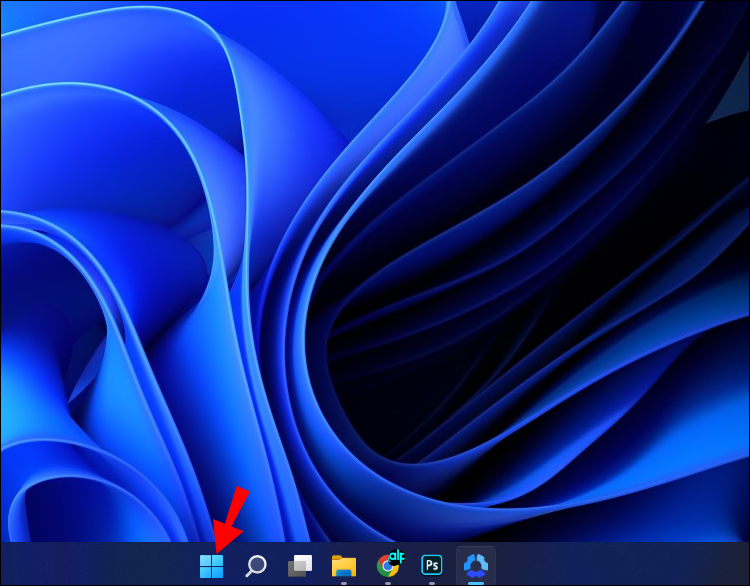Click the top-right corner of the desktop

pyautogui.click(x=745, y=5)
